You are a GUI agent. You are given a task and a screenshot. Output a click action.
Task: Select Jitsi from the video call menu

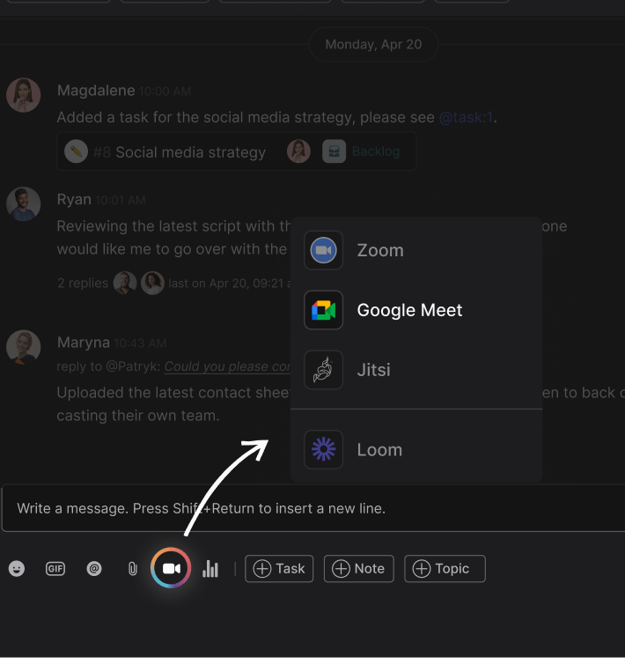click(x=416, y=370)
